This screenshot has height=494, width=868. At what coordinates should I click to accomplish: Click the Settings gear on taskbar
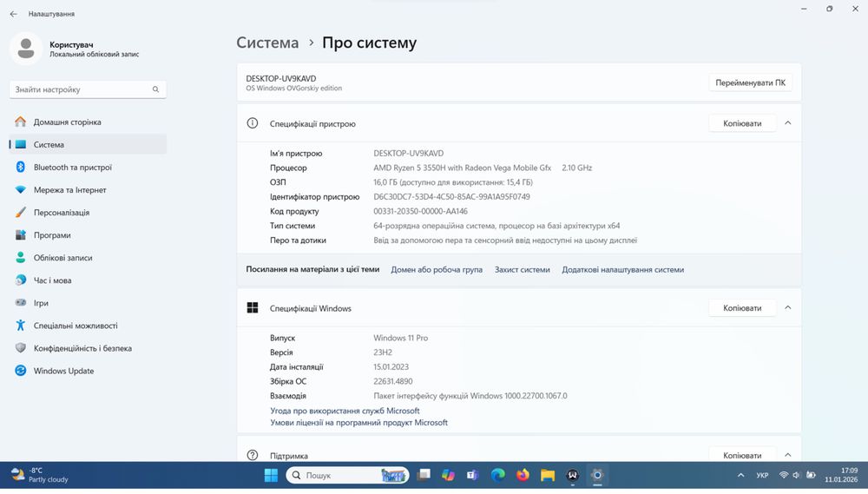[597, 475]
